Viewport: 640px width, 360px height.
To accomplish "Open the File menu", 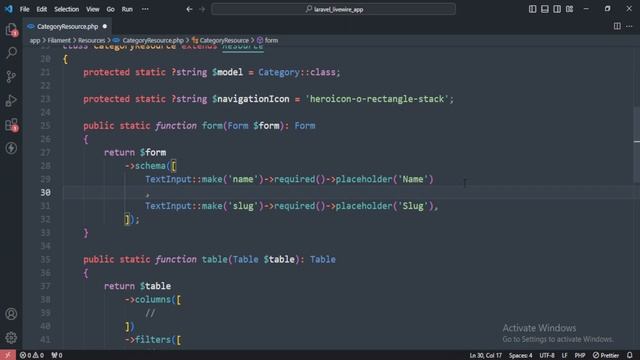I will pyautogui.click(x=24, y=9).
